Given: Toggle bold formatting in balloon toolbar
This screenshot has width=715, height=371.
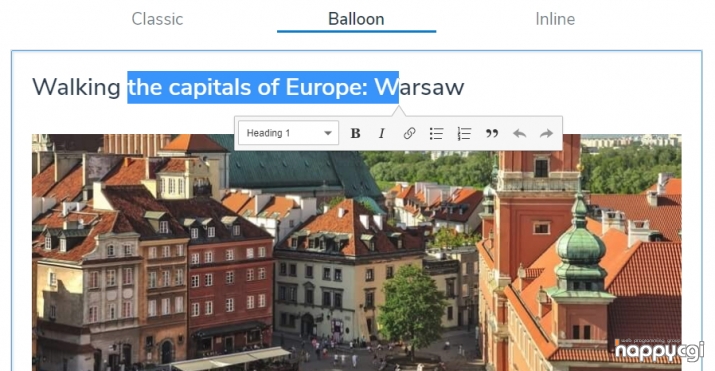Looking at the screenshot, I should coord(355,133).
